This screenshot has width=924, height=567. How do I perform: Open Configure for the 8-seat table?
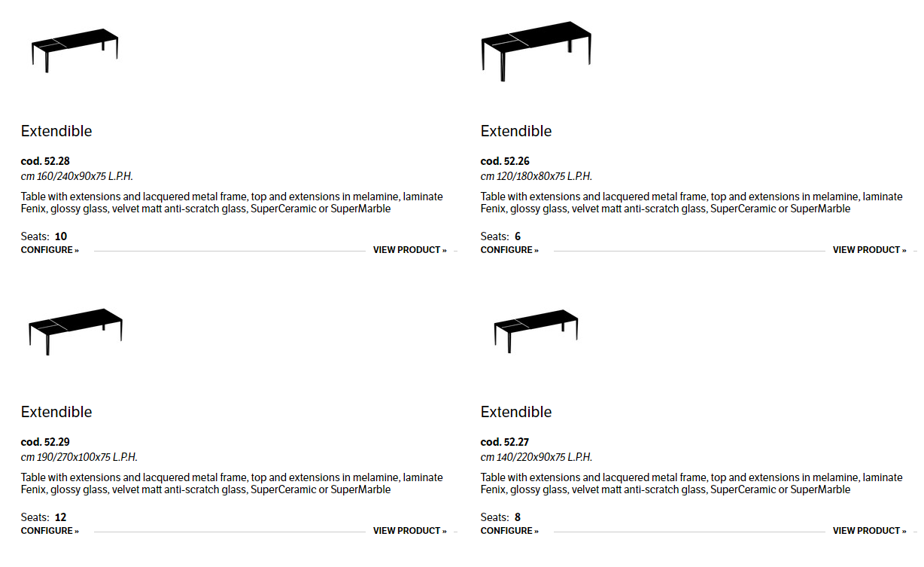(x=509, y=531)
